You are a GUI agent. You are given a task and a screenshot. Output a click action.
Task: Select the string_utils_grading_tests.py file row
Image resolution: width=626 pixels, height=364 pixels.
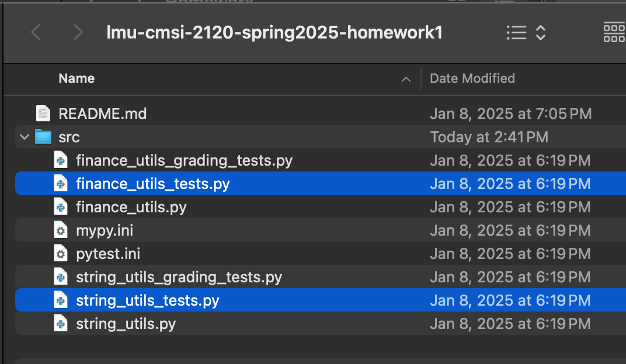point(321,277)
